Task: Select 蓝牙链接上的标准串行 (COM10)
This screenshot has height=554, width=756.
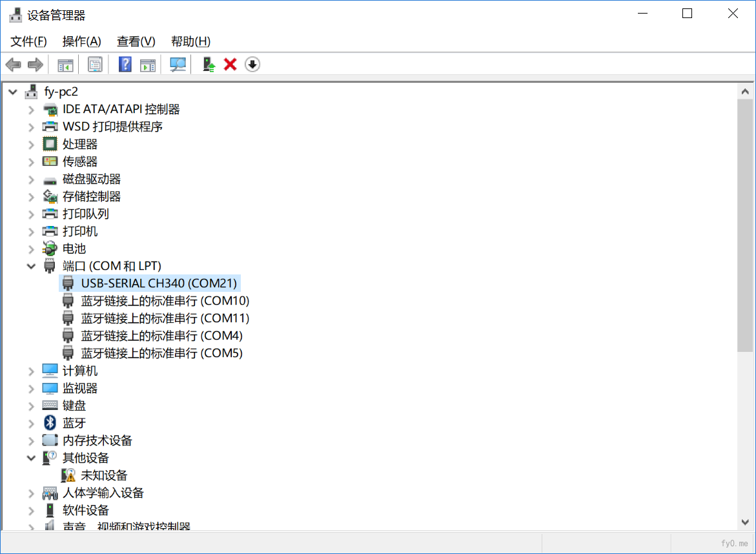Action: coord(165,301)
